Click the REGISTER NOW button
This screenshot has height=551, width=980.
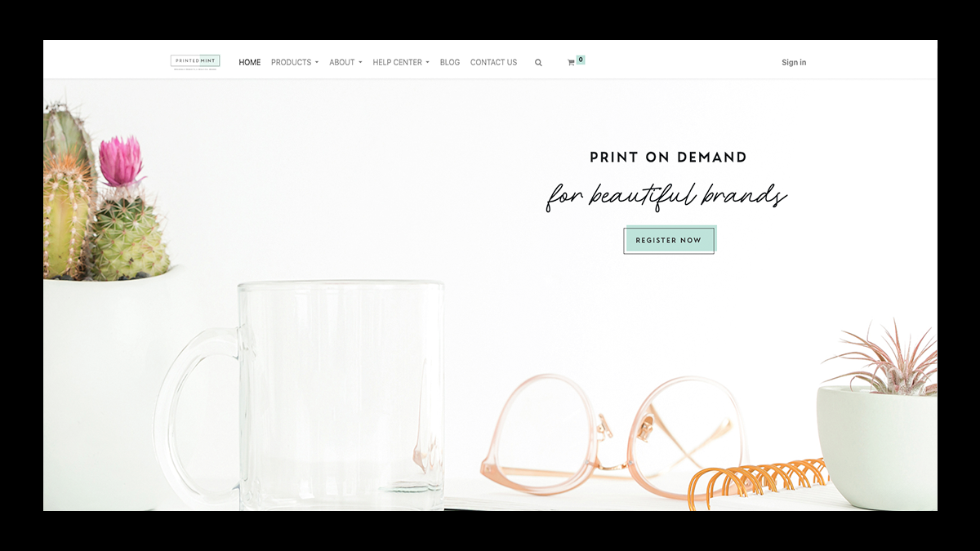[x=670, y=240]
